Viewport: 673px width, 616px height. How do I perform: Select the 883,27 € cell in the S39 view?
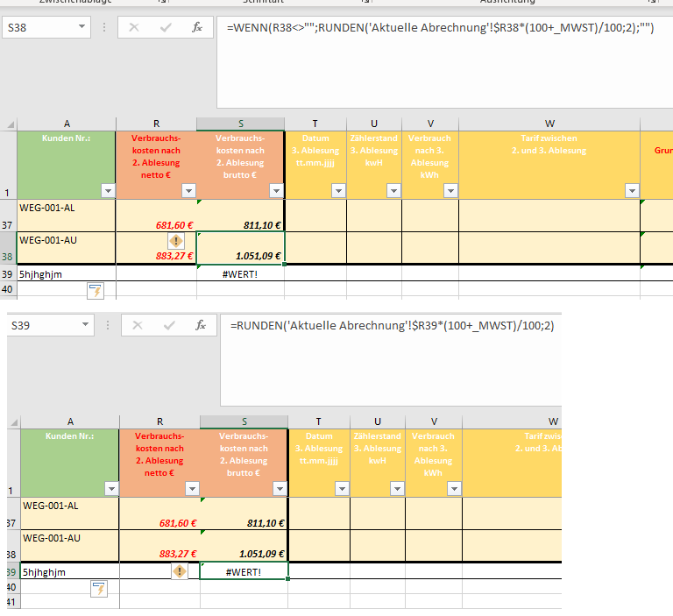159,546
